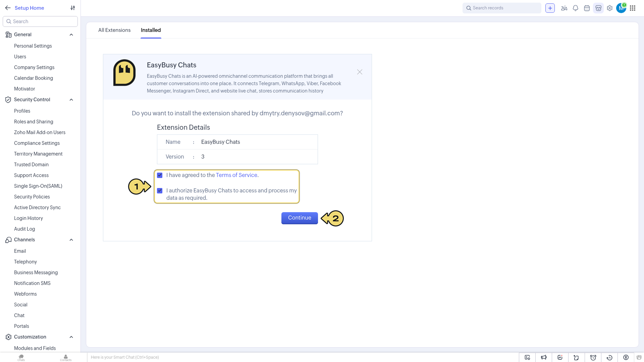Collapse the Customization section
The height and width of the screenshot is (362, 644).
pos(71,337)
